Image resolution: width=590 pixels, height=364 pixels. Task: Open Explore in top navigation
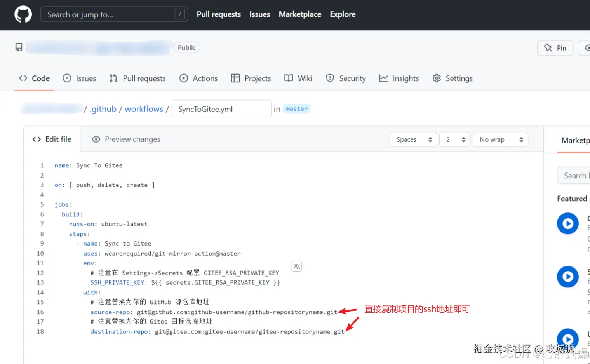(343, 14)
